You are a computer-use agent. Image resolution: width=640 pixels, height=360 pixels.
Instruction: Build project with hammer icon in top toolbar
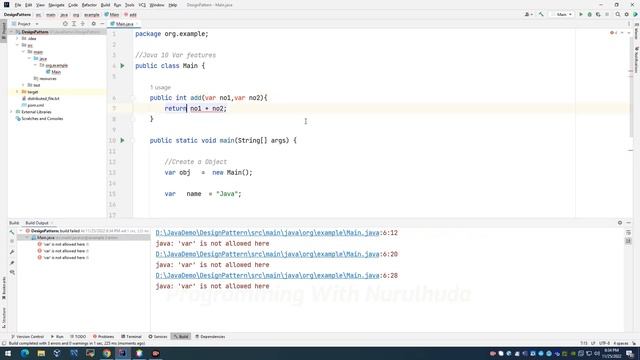[541, 14]
